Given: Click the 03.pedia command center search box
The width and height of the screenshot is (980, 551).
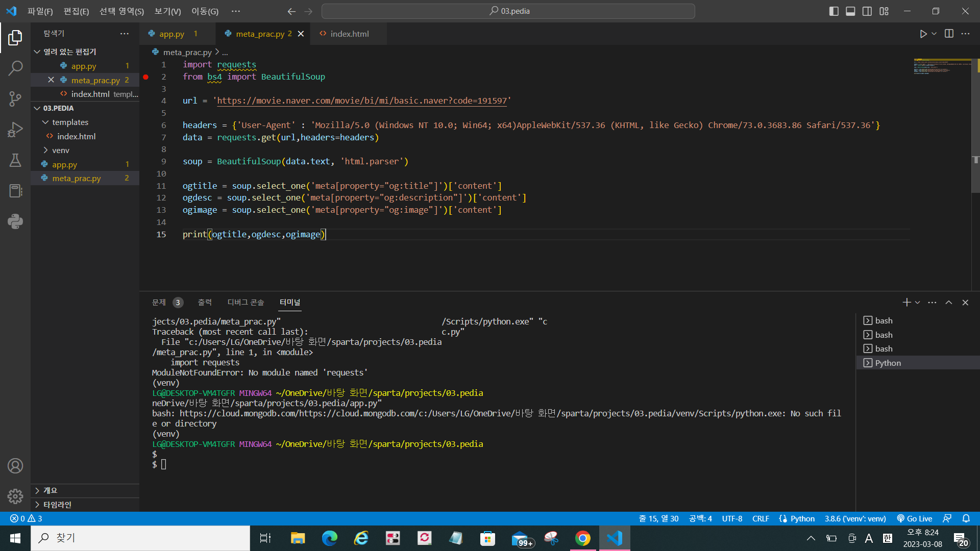Looking at the screenshot, I should 508,11.
